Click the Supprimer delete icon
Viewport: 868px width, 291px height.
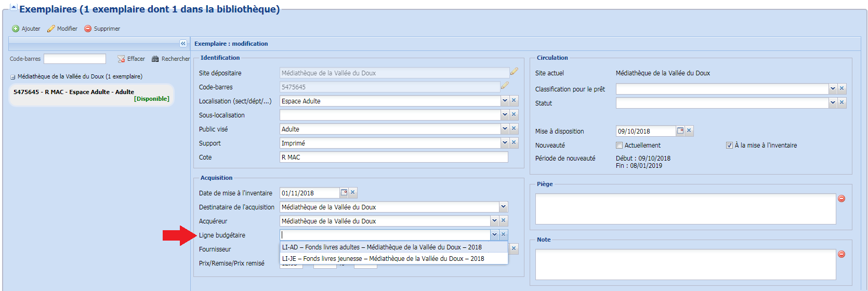coord(88,29)
